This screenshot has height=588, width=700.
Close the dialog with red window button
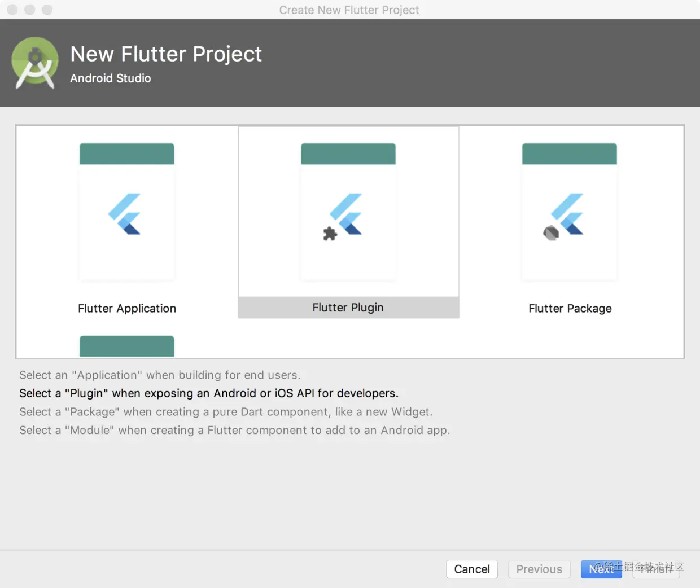tap(12, 10)
